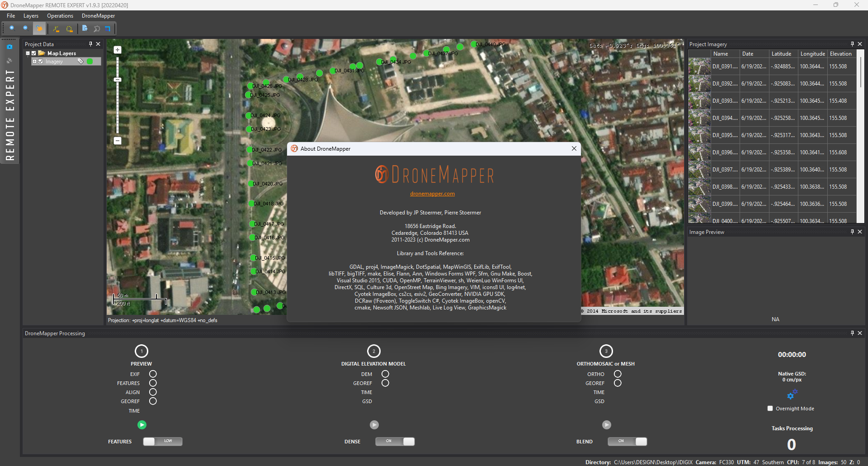Close the Project Imagery panel
The height and width of the screenshot is (466, 868).
point(860,44)
